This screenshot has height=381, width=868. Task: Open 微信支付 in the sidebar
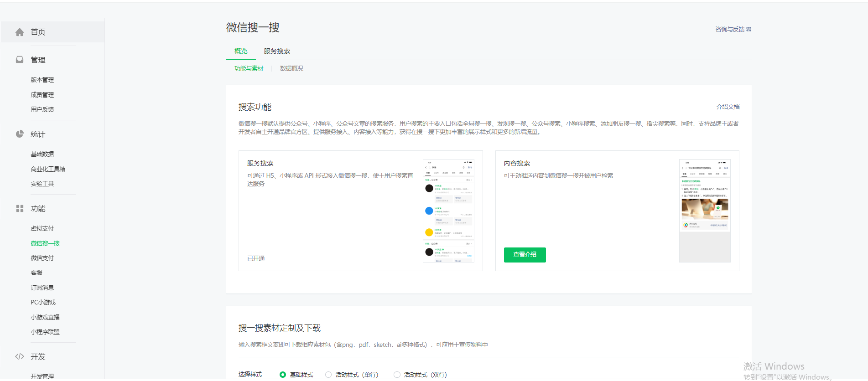click(x=42, y=258)
